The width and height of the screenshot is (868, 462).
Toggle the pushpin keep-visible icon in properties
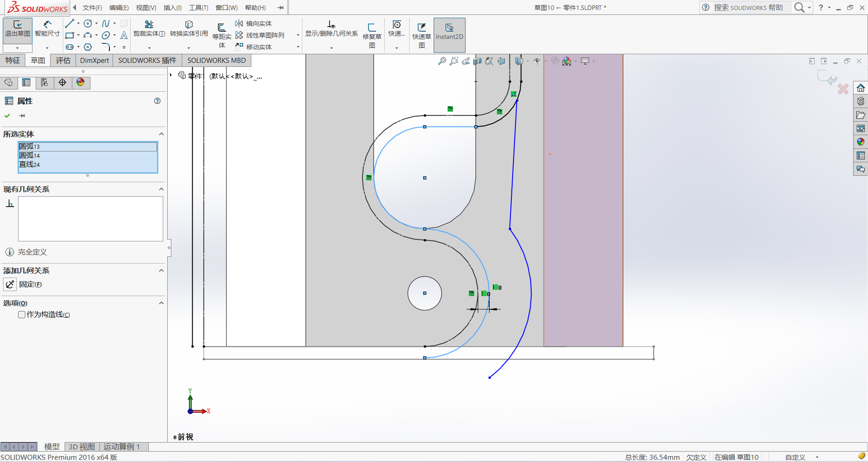tap(22, 116)
